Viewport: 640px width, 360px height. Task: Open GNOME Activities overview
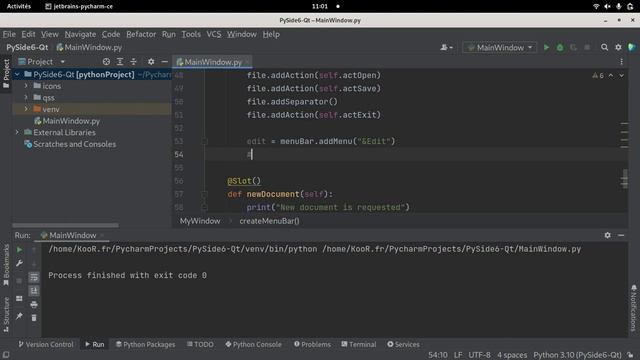19,6
